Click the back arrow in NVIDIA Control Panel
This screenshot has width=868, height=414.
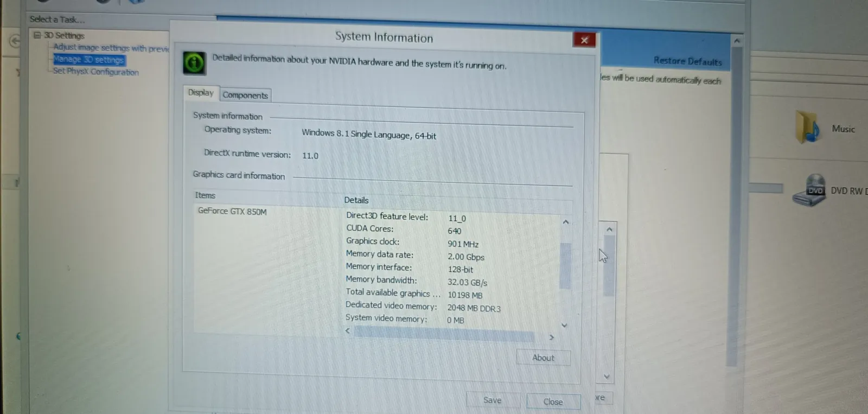pyautogui.click(x=15, y=41)
